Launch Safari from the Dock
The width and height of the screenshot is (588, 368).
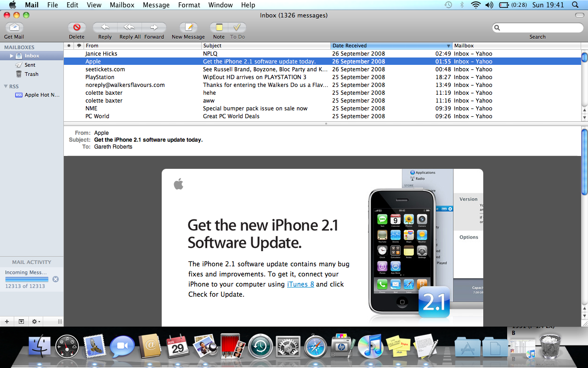click(x=316, y=346)
